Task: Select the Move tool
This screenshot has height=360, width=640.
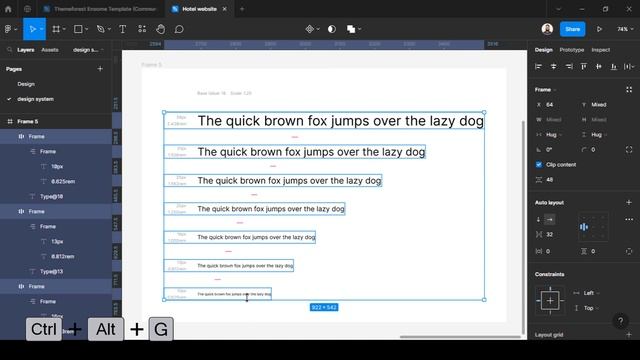Action: click(32, 29)
